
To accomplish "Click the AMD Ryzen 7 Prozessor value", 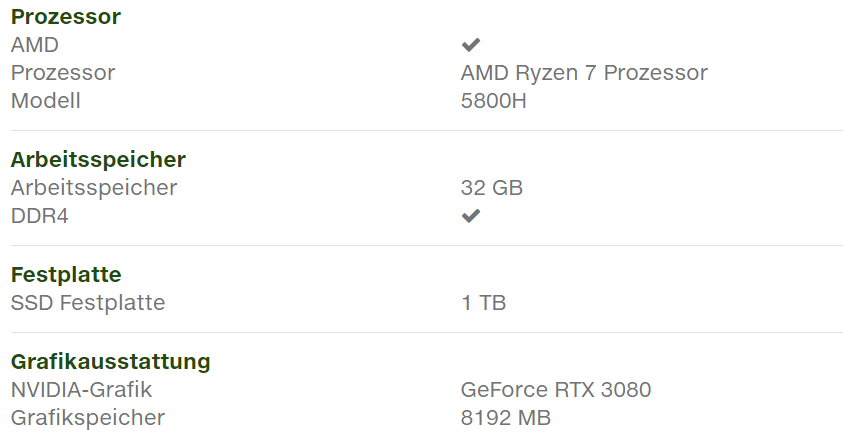I will click(584, 73).
